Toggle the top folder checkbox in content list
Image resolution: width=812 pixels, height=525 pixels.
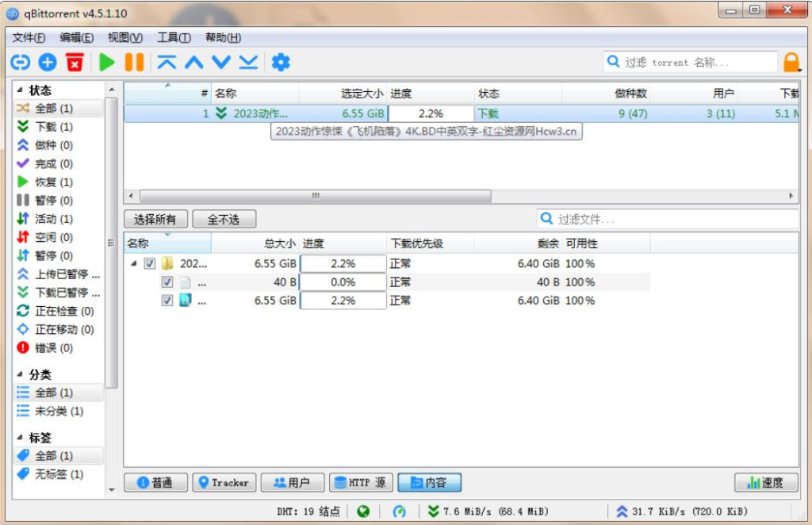click(150, 264)
